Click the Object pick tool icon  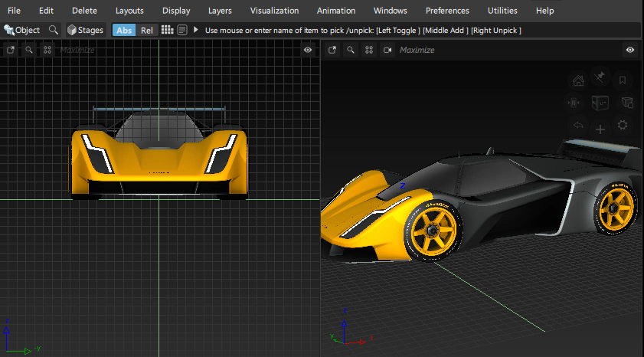pyautogui.click(x=10, y=30)
